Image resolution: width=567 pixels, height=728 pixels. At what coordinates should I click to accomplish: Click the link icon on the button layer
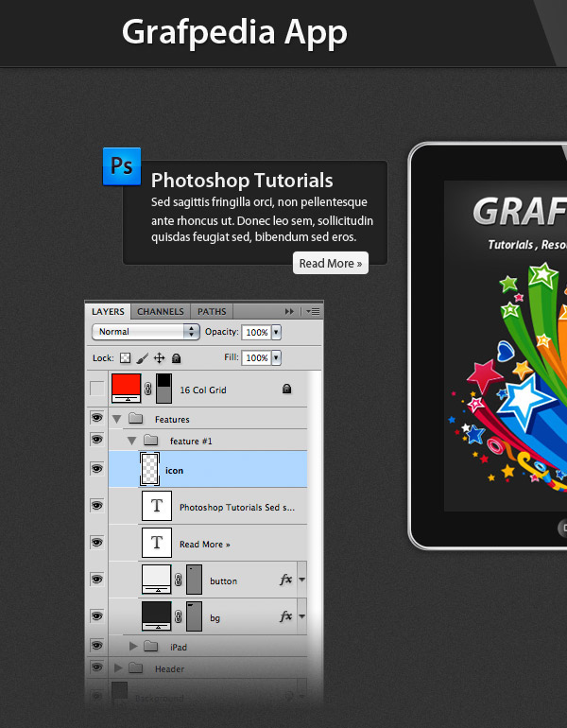[x=179, y=580]
